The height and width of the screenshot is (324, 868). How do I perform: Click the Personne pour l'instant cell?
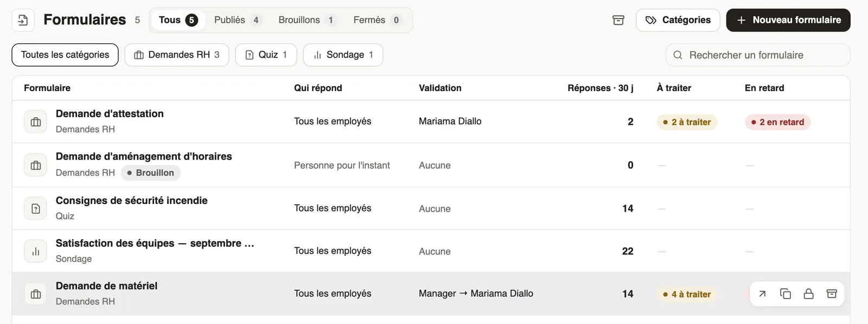coord(342,166)
